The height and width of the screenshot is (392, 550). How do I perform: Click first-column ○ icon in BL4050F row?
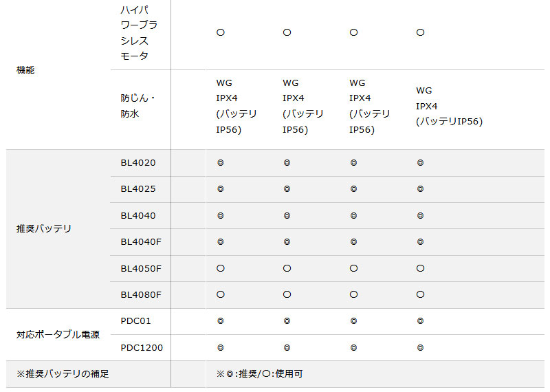point(221,268)
